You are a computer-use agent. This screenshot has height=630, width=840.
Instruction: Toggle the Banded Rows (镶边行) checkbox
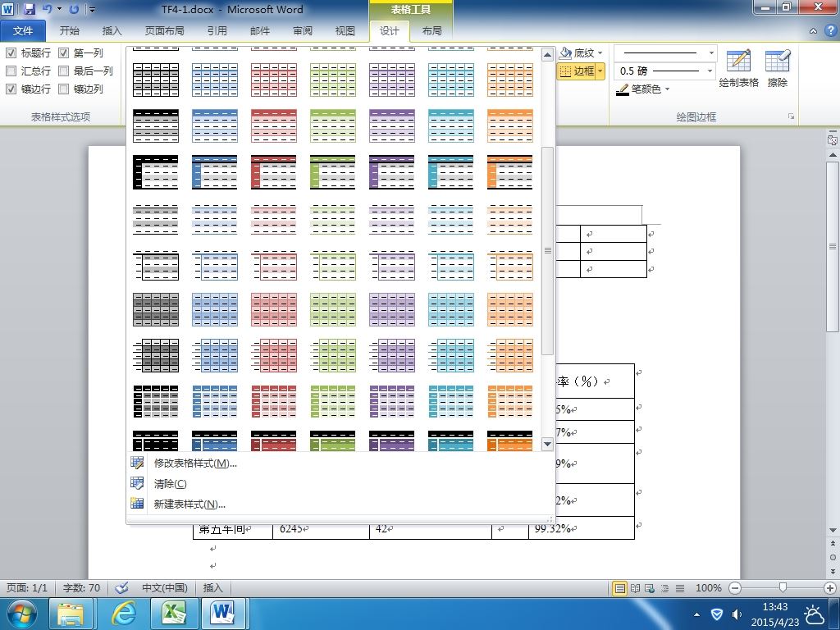click(11, 89)
